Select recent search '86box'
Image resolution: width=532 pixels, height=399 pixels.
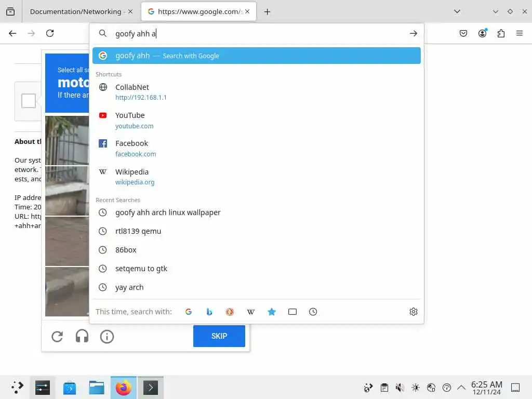pos(257,250)
